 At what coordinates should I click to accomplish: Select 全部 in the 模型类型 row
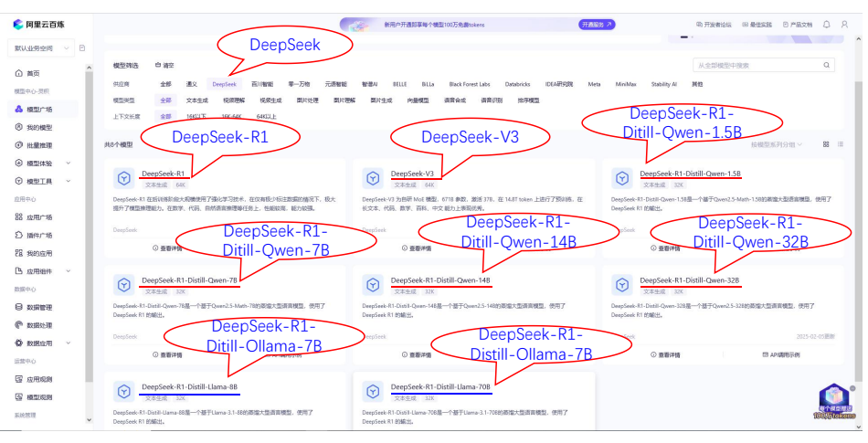[x=165, y=100]
